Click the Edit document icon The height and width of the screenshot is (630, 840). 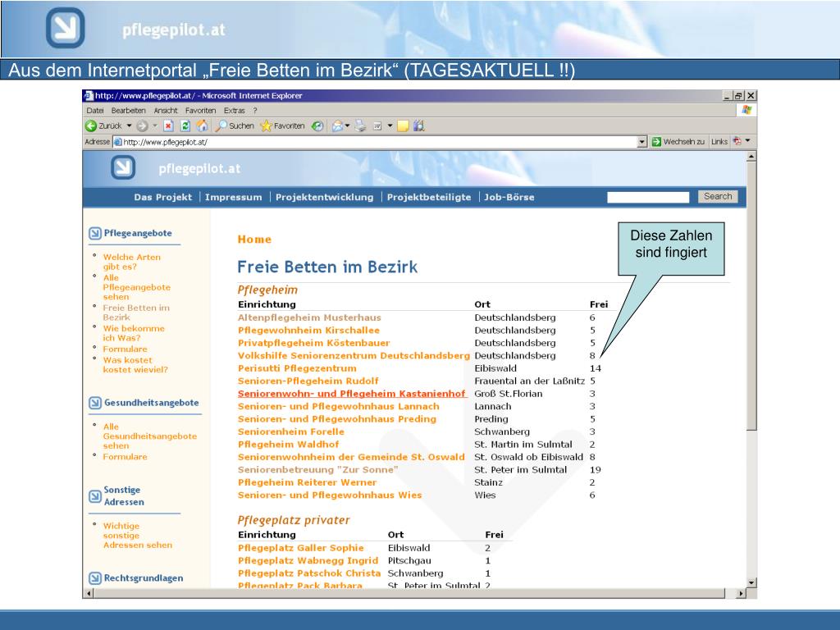pyautogui.click(x=377, y=126)
